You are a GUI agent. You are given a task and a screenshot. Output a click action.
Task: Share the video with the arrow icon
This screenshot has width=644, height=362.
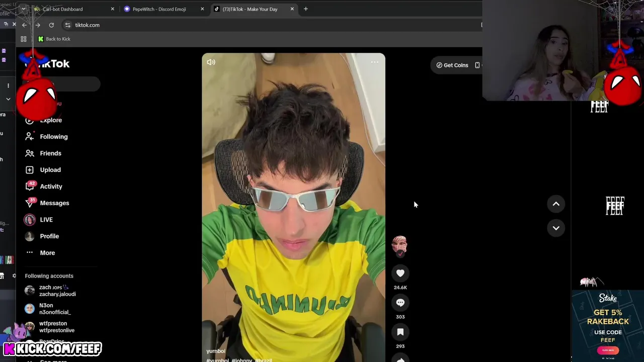(400, 359)
